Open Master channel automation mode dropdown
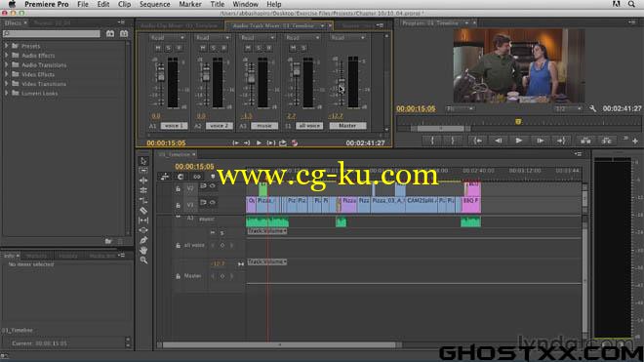Screen dimensions: 644x362 click(347, 38)
